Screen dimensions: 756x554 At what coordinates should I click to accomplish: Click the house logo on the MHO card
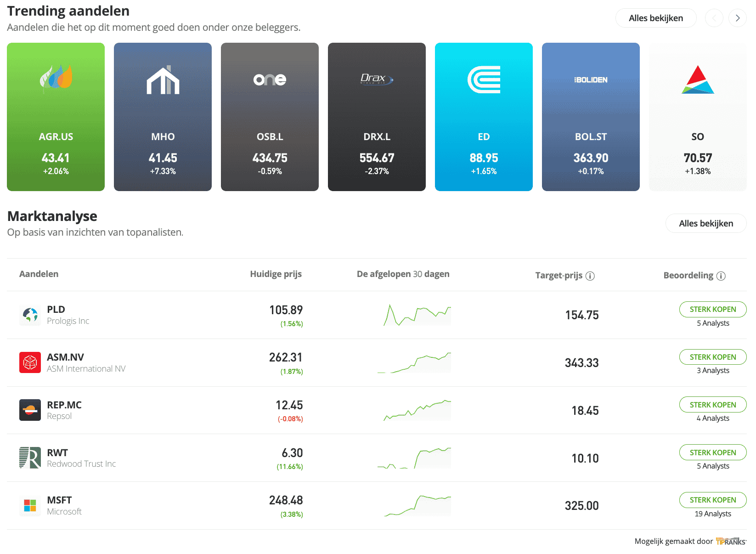click(x=163, y=79)
